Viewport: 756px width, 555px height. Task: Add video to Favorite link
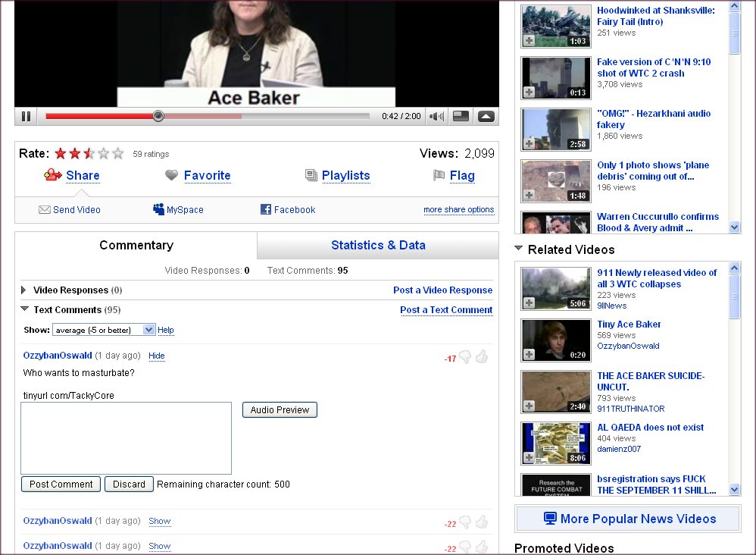[208, 176]
